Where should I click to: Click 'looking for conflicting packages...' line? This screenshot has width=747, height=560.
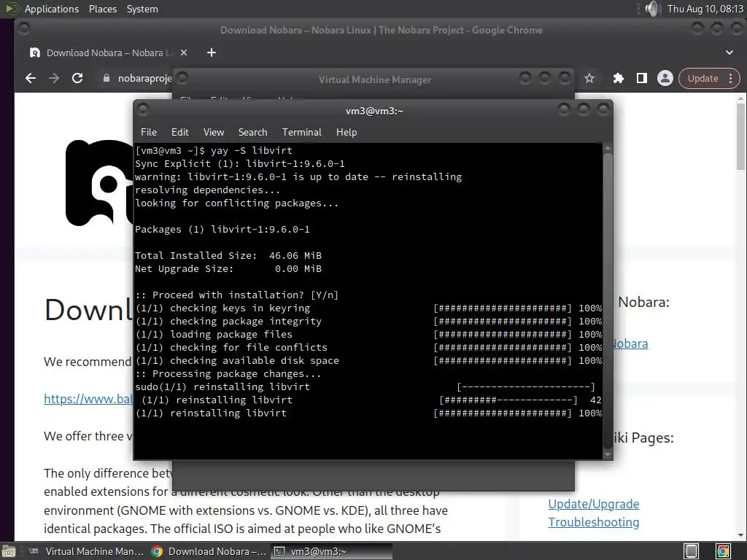pos(237,203)
